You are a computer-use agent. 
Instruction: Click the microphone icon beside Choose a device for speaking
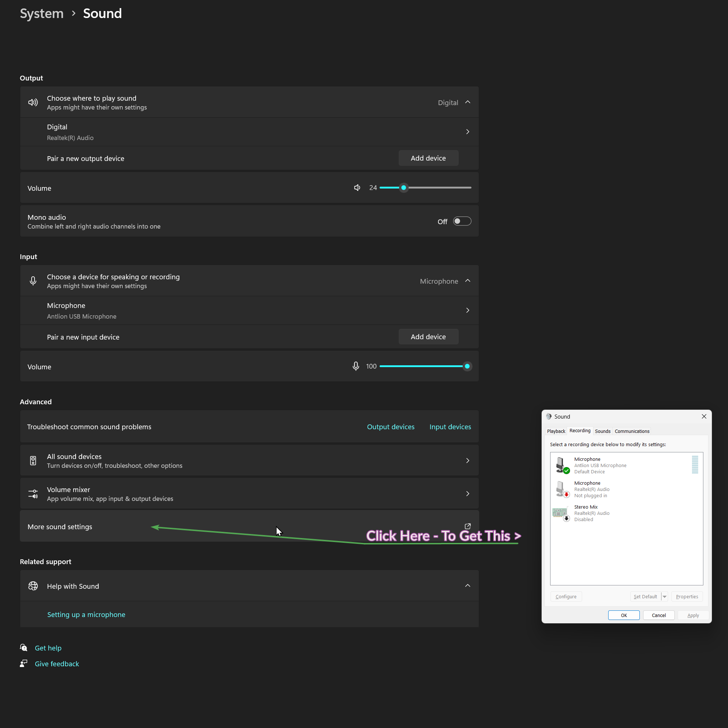(x=33, y=281)
